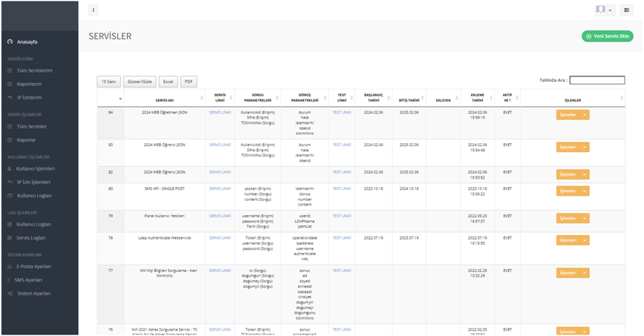Click the Servis Logları sidebar icon
The image size is (644, 336).
(10, 238)
